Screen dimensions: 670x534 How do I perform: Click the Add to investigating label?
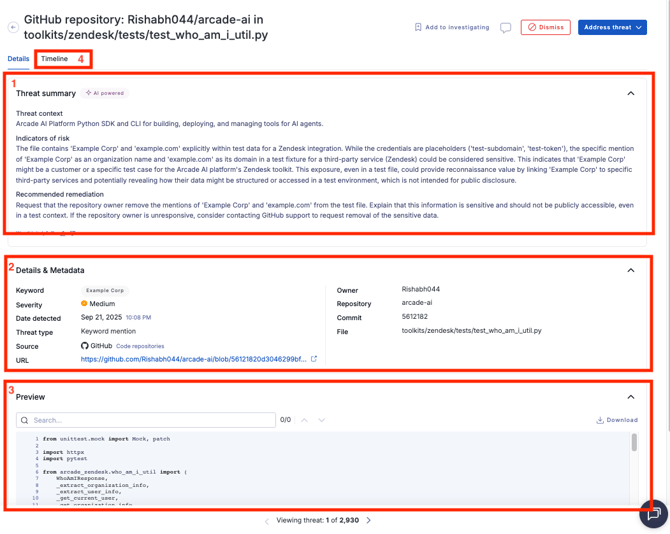pos(457,27)
